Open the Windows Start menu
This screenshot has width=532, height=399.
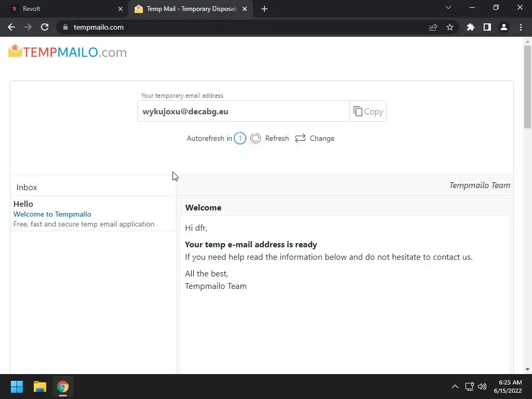[17, 387]
